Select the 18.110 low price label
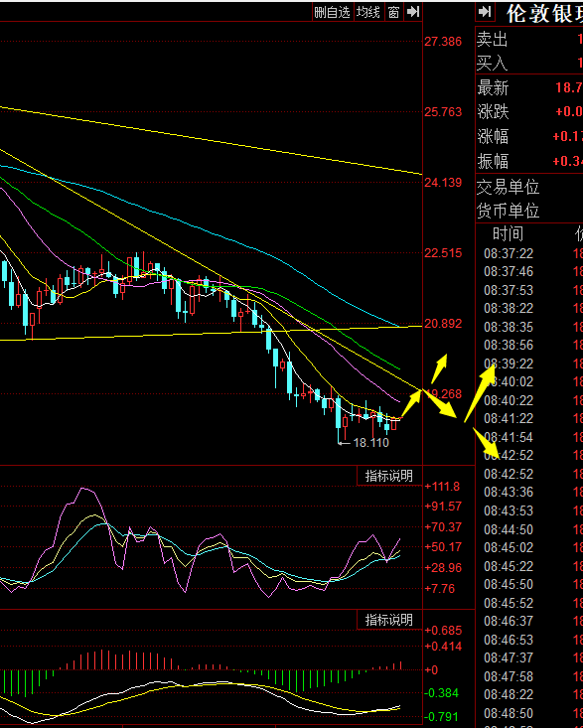This screenshot has width=583, height=728. click(x=370, y=443)
